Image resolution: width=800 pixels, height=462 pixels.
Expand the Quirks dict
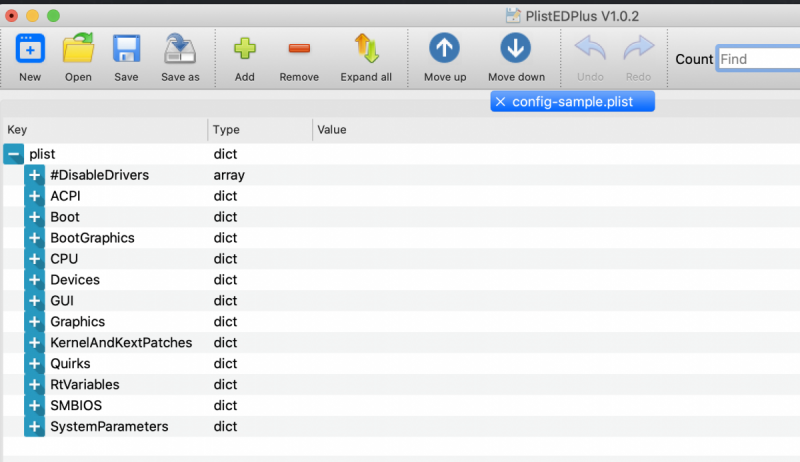(34, 363)
